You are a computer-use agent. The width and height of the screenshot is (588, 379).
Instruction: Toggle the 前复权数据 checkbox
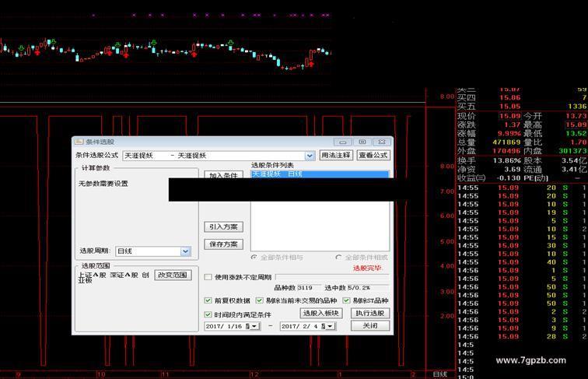coord(208,300)
